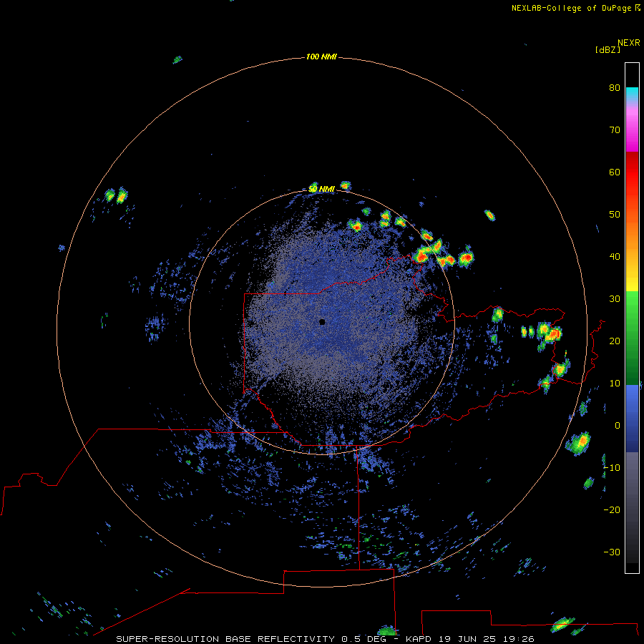Select the 70 value on the dBZ scale

[x=615, y=130]
